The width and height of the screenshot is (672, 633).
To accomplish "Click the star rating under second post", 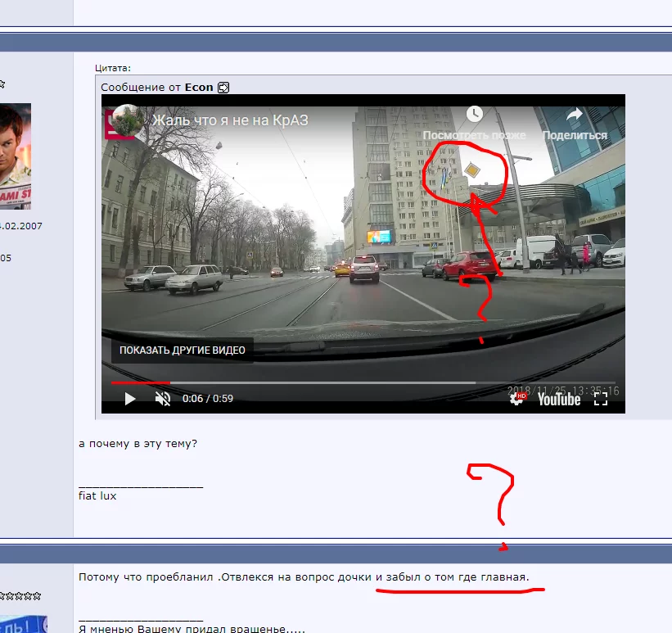I will 20,595.
